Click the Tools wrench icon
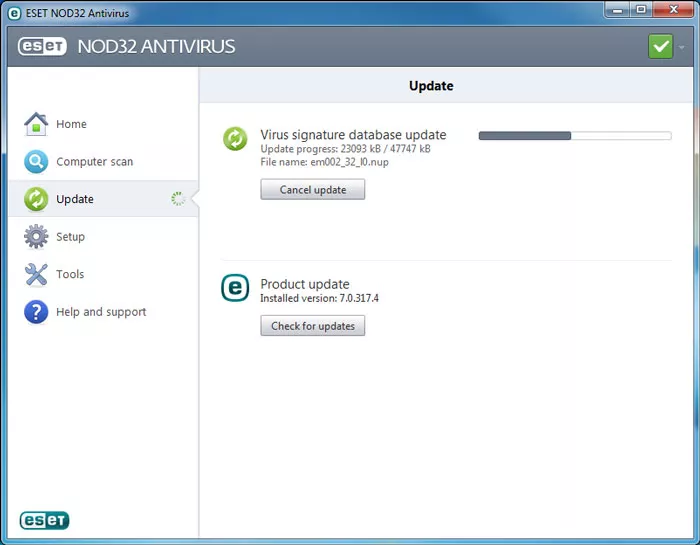700x545 pixels. coord(36,274)
